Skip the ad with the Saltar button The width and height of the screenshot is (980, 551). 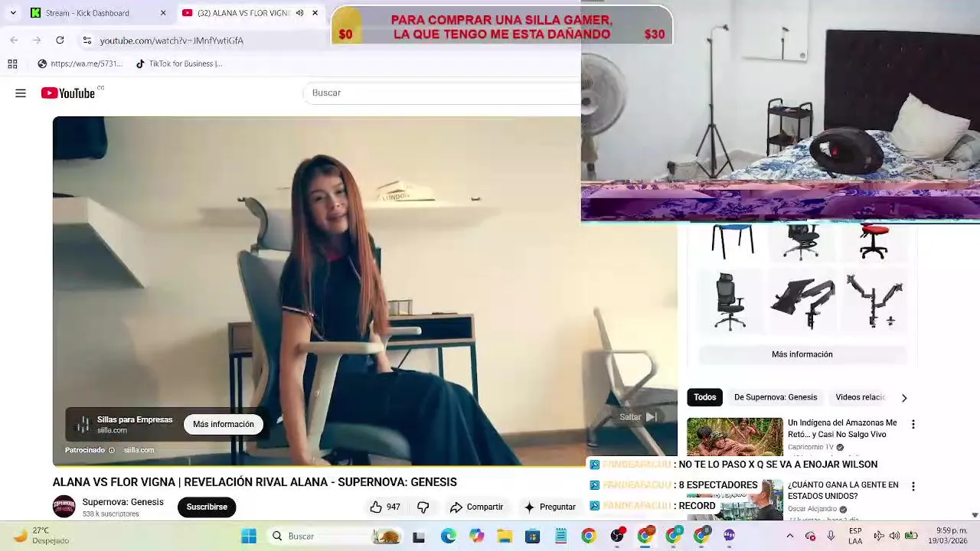(638, 417)
